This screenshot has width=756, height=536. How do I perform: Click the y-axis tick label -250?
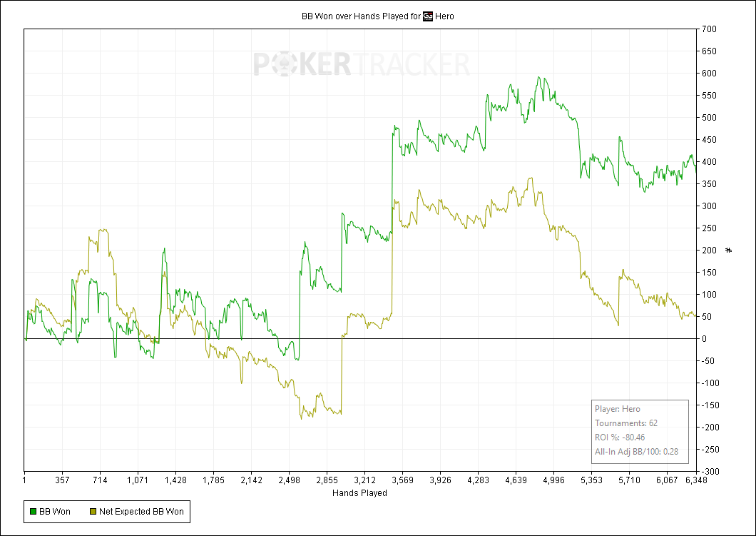click(x=710, y=449)
